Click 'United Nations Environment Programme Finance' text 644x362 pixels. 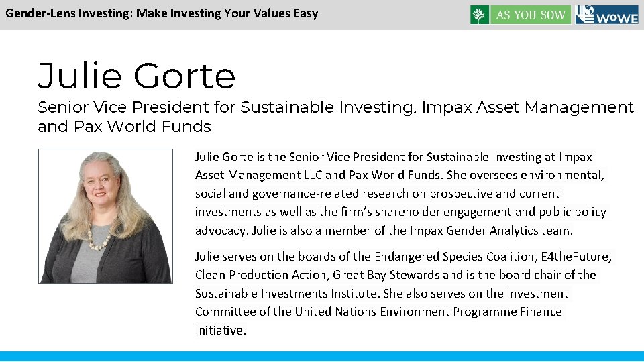(428, 312)
